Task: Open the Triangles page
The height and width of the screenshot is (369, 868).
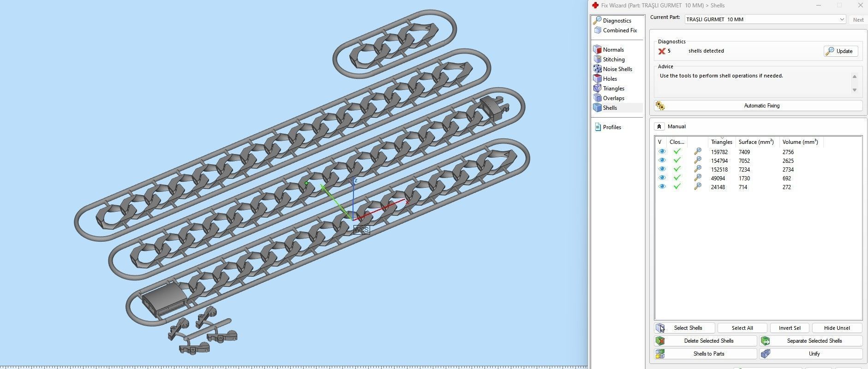Action: click(613, 89)
